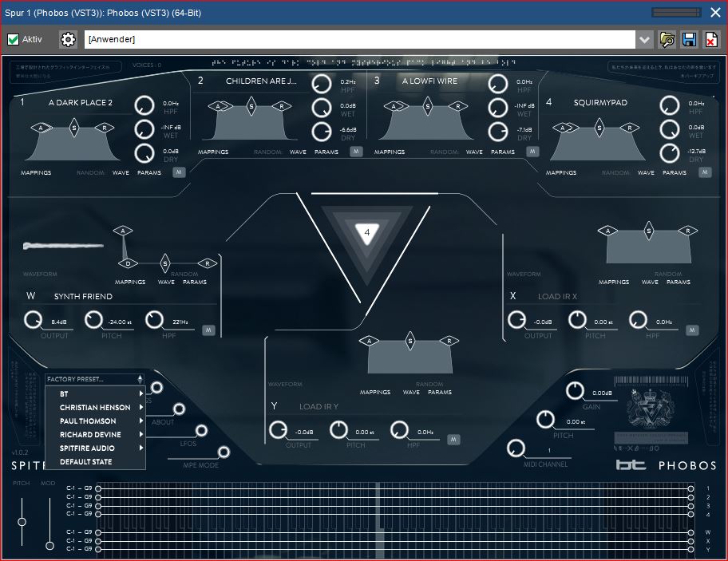728x561 pixels.
Task: Save preset with the floppy disk icon
Action: click(x=689, y=39)
